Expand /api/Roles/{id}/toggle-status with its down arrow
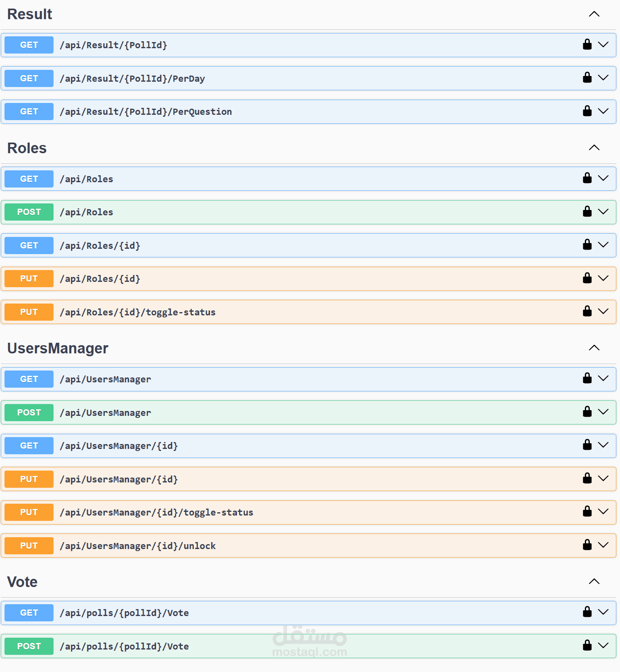Image resolution: width=620 pixels, height=672 pixels. 603,311
